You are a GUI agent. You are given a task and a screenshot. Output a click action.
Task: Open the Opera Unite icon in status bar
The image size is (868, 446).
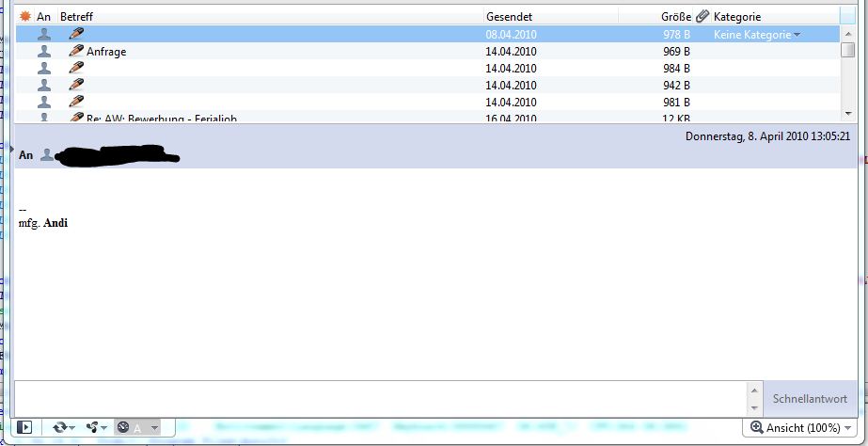[95, 427]
